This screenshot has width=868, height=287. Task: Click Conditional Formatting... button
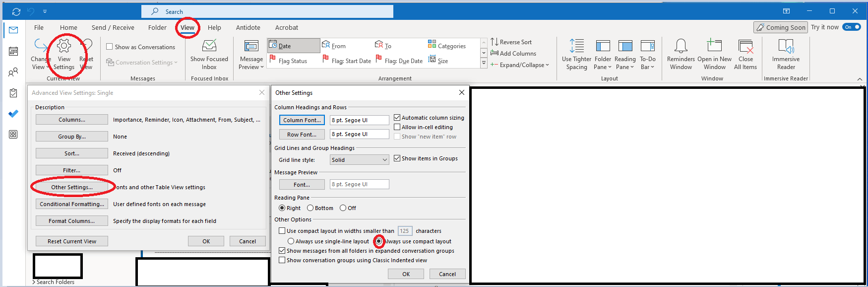point(72,204)
